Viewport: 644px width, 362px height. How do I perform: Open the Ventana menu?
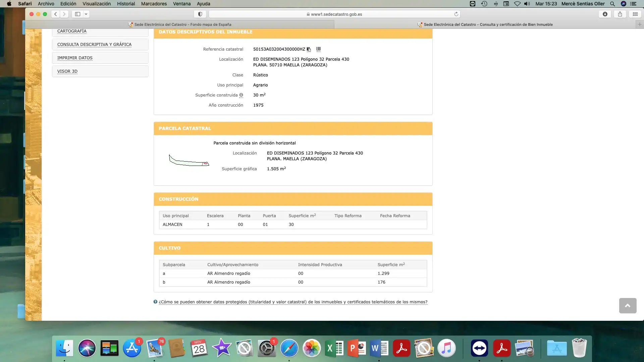pos(182,4)
